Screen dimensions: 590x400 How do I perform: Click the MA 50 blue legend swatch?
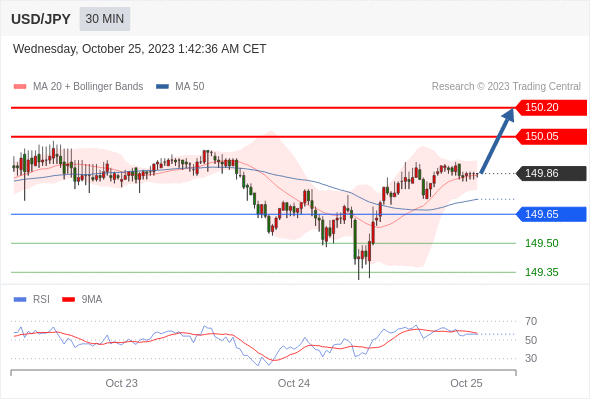pos(162,87)
